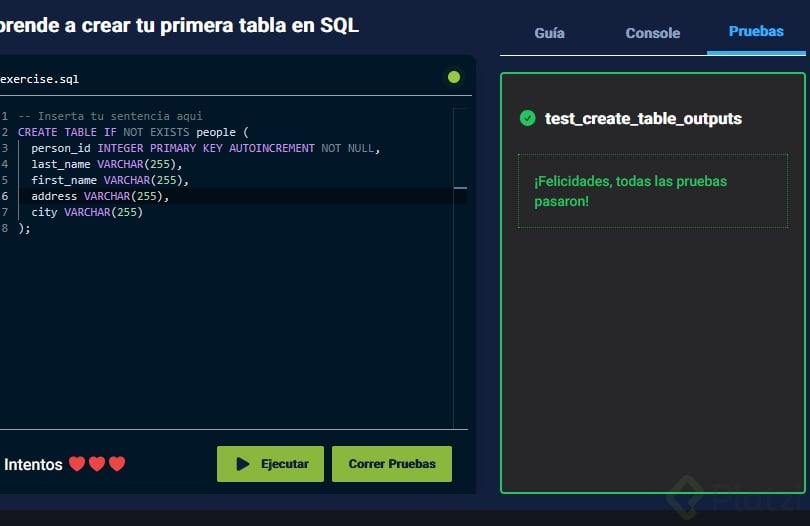The height and width of the screenshot is (526, 810).
Task: Select the exercise.sql file tab
Action: pos(40,78)
